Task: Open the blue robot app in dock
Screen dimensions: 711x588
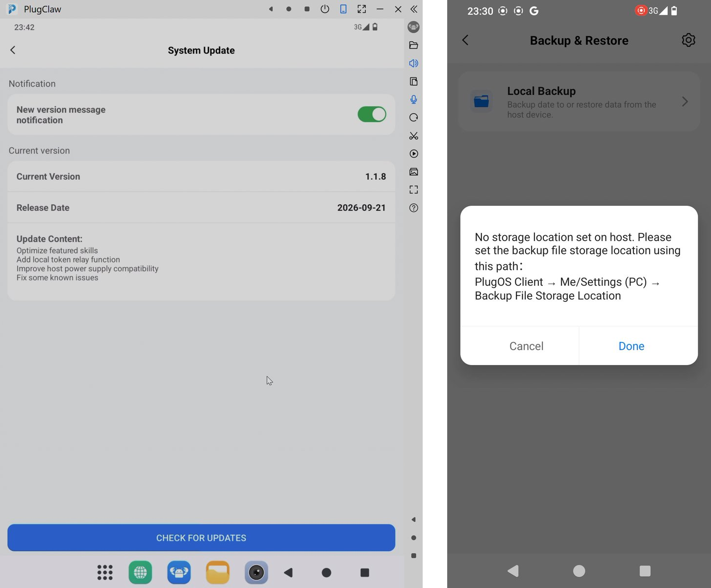Action: pyautogui.click(x=179, y=572)
